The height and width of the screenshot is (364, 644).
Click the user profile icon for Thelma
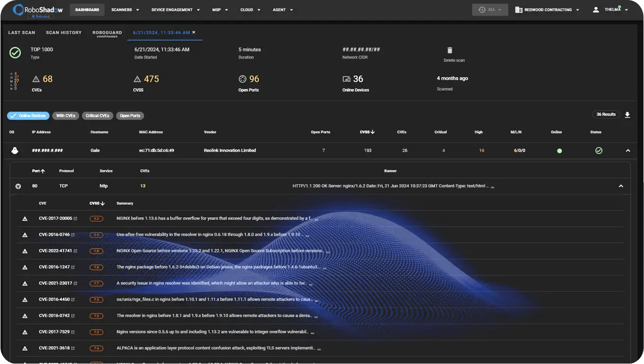pyautogui.click(x=595, y=10)
